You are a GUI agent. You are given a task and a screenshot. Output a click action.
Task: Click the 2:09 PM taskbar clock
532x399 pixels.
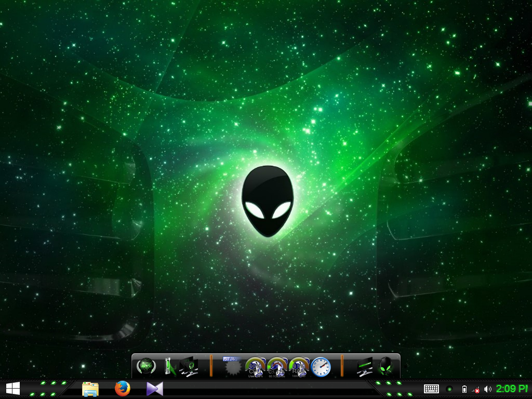(512, 389)
